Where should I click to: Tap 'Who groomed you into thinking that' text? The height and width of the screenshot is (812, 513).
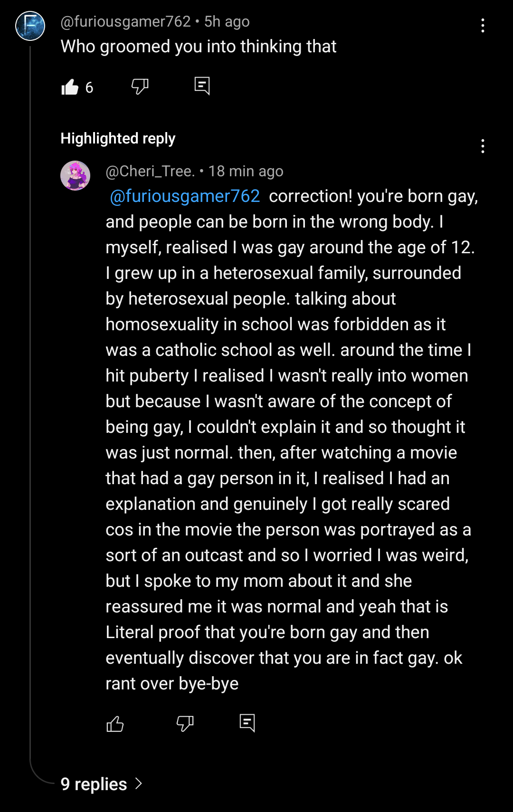pyautogui.click(x=199, y=47)
